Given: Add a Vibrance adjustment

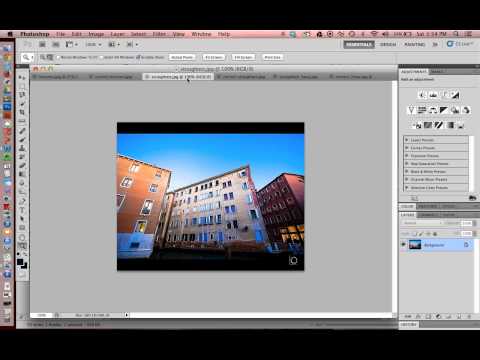Looking at the screenshot, I should click(x=411, y=110).
